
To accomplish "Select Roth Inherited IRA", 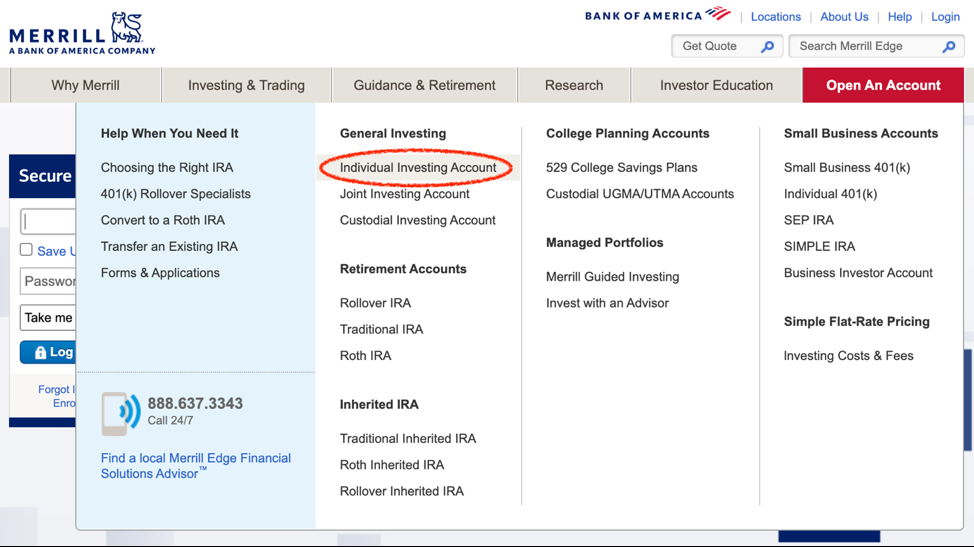I will [392, 464].
